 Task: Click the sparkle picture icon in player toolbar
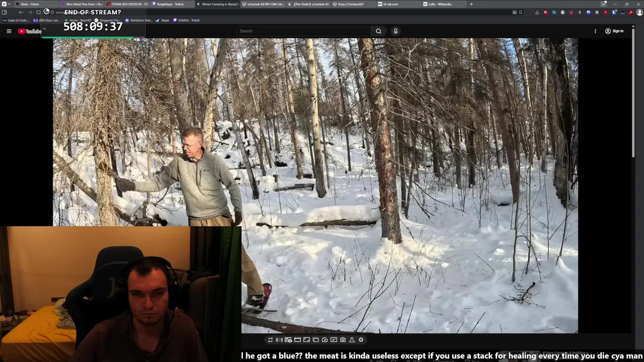click(x=334, y=340)
